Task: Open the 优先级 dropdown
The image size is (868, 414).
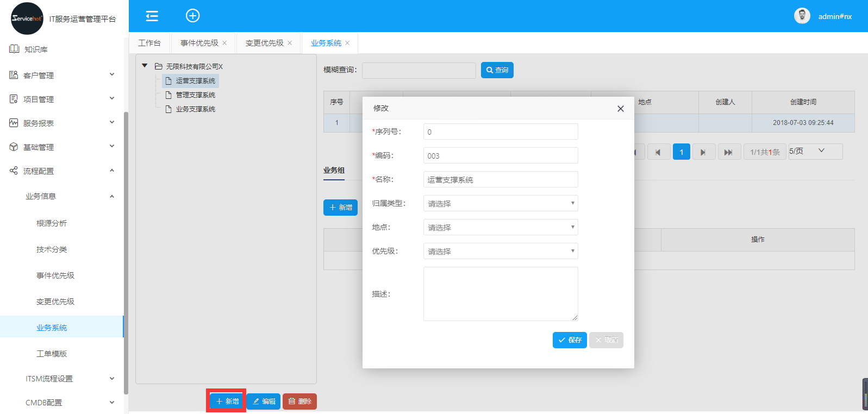Action: pyautogui.click(x=500, y=251)
